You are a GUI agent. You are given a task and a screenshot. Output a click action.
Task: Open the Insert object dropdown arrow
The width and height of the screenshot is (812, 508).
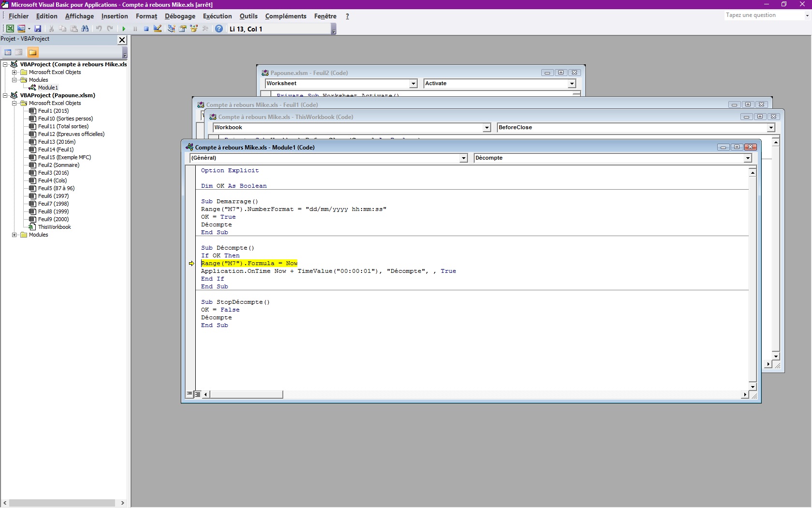pos(29,29)
